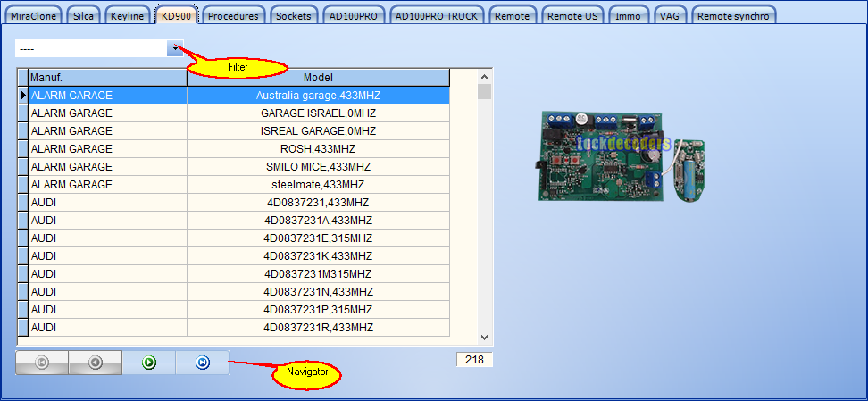This screenshot has height=401, width=868.
Task: Select the ISREAL GARAGE,0MHZ model cell
Action: 318,130
